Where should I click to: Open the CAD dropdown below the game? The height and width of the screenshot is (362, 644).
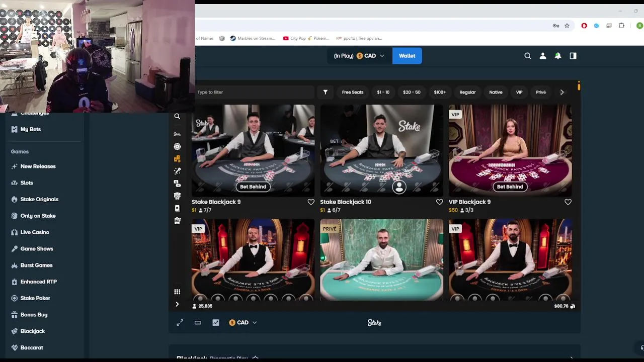(243, 323)
